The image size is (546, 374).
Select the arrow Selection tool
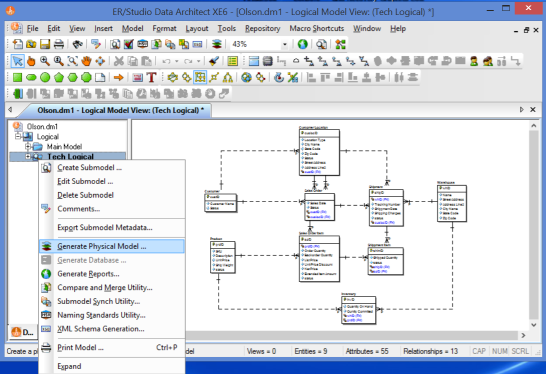pos(17,61)
